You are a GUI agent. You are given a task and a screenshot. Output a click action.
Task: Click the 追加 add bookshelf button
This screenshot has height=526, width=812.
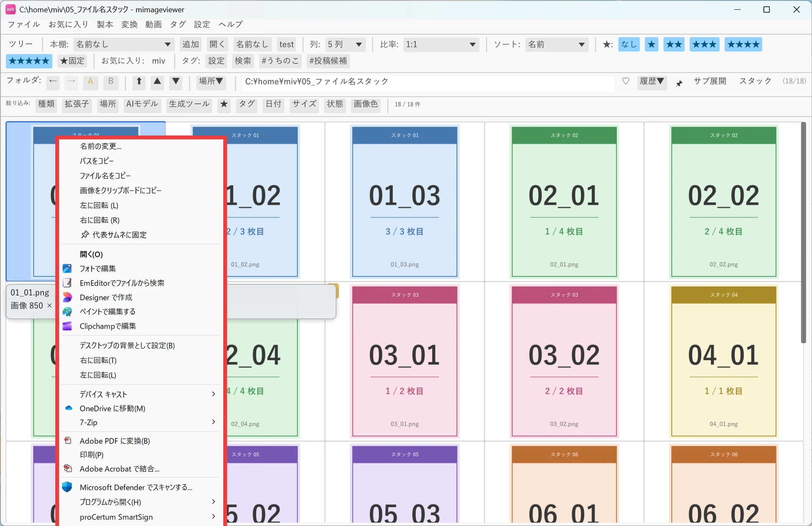click(x=191, y=44)
